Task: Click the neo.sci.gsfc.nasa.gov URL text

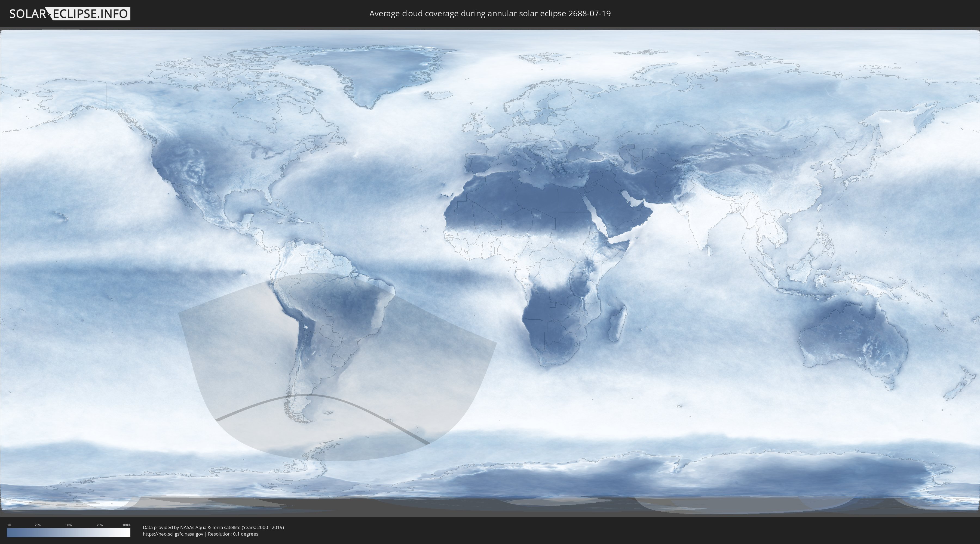Action: click(x=173, y=534)
